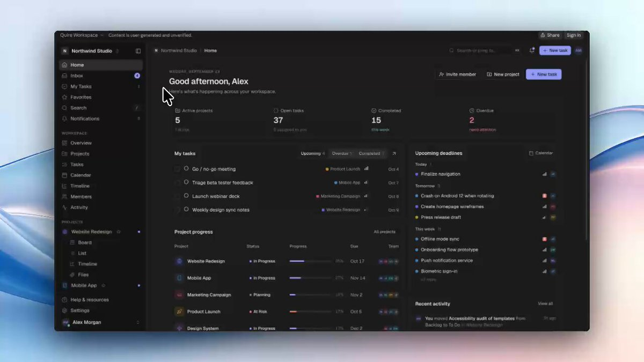Screen dimensions: 644x362
Task: Open the Quire Workspace dropdown
Action: (x=82, y=35)
